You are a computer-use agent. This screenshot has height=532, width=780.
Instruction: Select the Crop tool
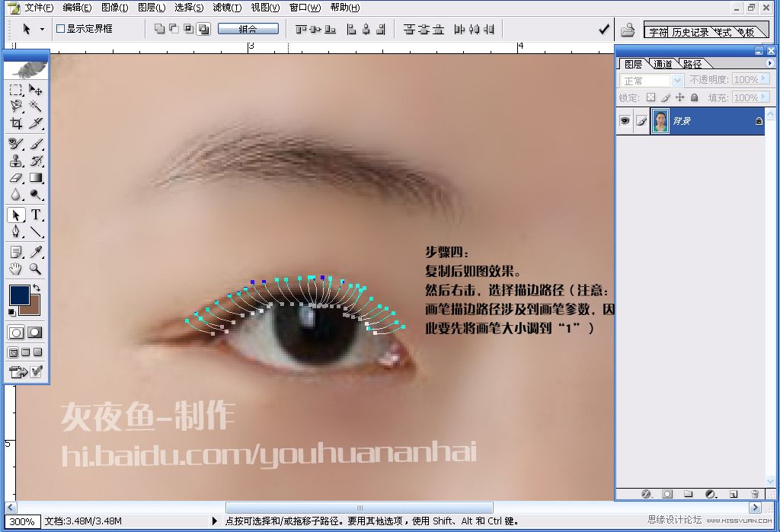(x=16, y=123)
